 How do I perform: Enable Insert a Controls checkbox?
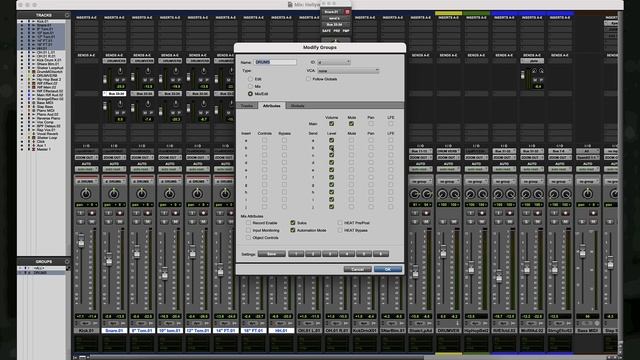coord(264,140)
